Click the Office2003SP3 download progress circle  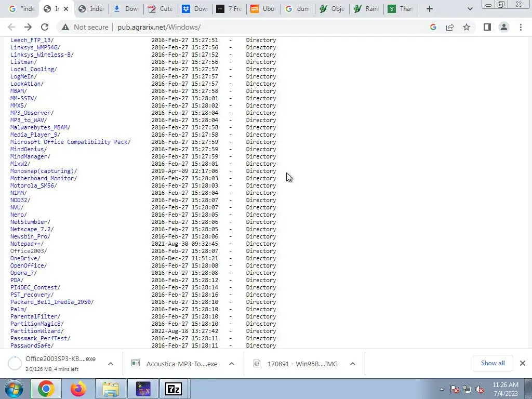pos(15,363)
